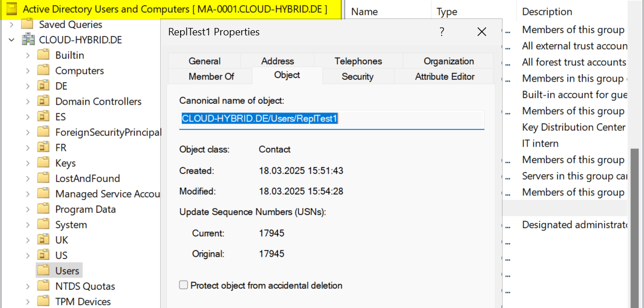Select the LostAndFound tree item
The height and width of the screenshot is (308, 644).
(87, 179)
